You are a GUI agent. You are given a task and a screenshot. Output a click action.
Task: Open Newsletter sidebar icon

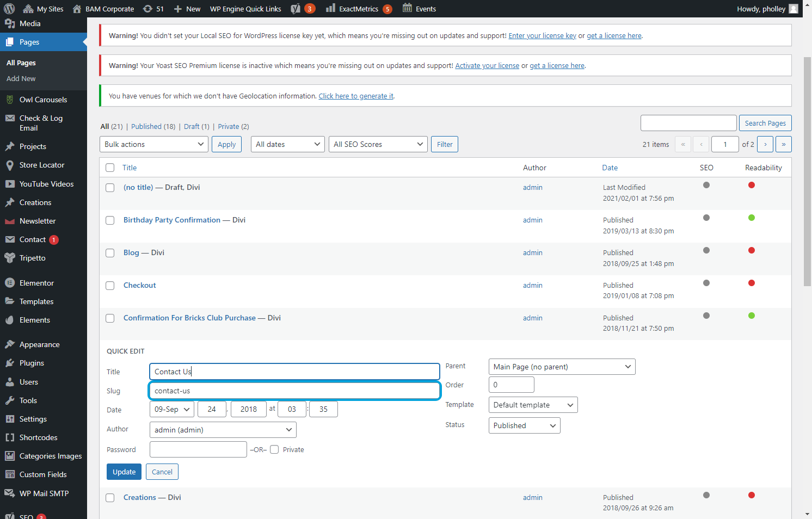10,221
